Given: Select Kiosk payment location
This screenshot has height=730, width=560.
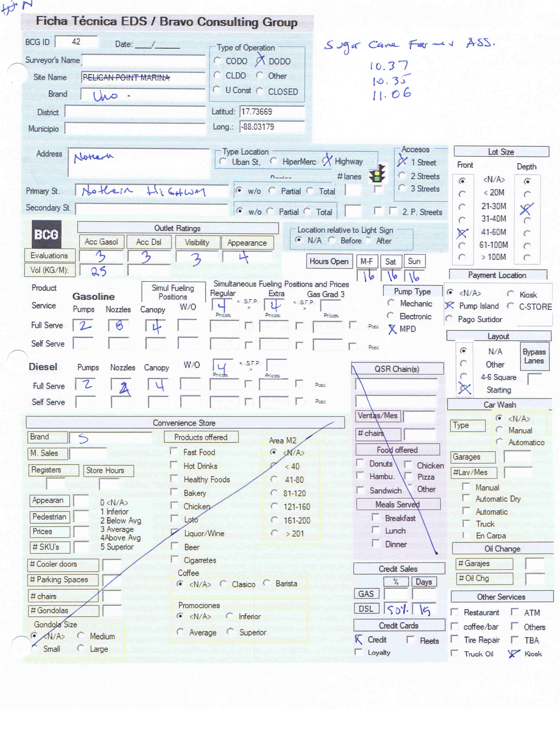Looking at the screenshot, I should point(510,294).
